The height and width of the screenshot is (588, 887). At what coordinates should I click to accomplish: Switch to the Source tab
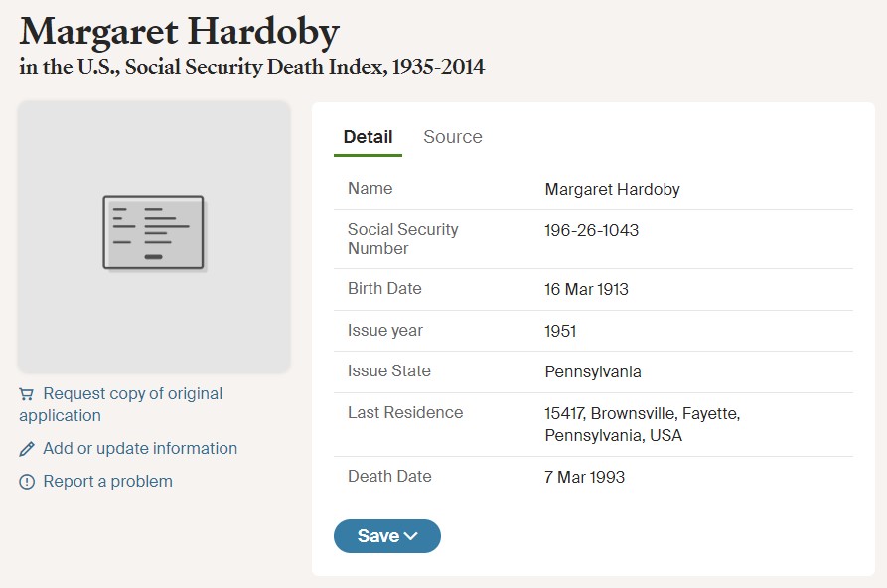pos(453,137)
